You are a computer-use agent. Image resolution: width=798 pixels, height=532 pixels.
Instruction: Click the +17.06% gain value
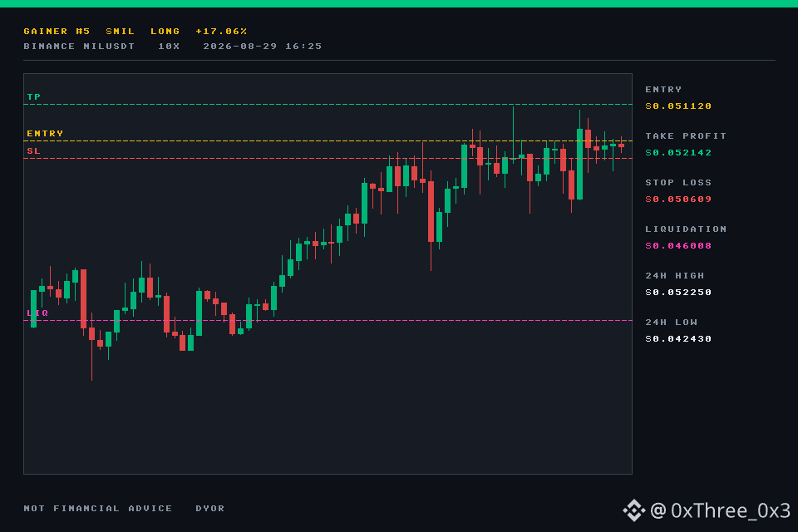tap(221, 31)
